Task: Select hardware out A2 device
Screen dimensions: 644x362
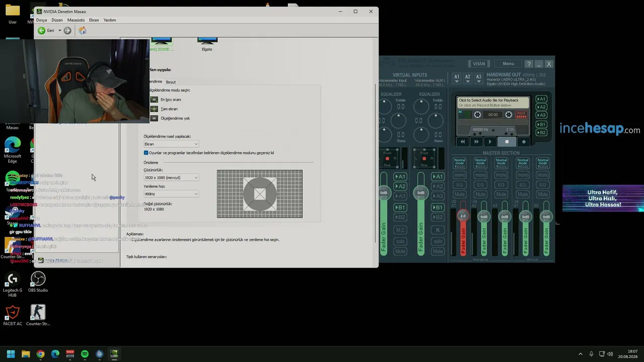Action: (467, 77)
